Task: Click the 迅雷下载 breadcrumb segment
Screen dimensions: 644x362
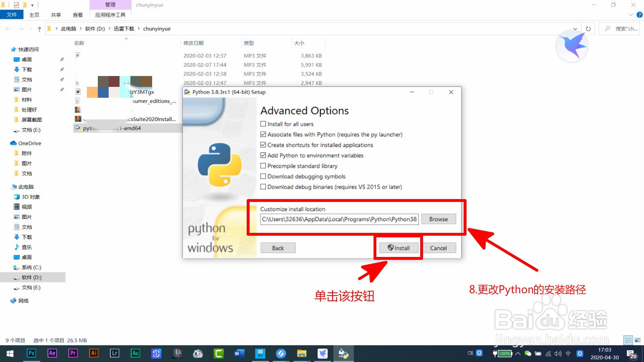Action: pyautogui.click(x=124, y=29)
